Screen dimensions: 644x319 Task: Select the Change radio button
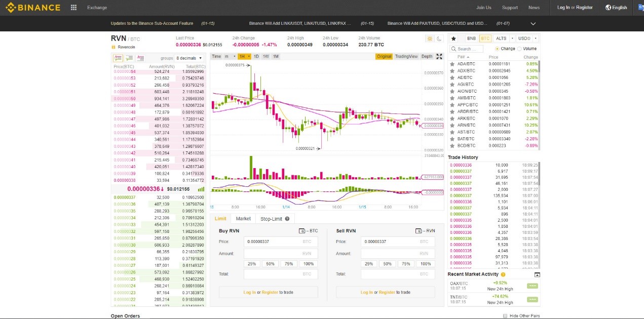pyautogui.click(x=497, y=49)
